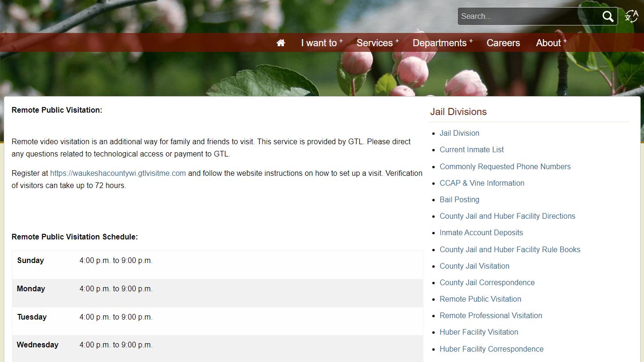Image resolution: width=644 pixels, height=362 pixels.
Task: Open the About menu
Action: click(x=551, y=43)
